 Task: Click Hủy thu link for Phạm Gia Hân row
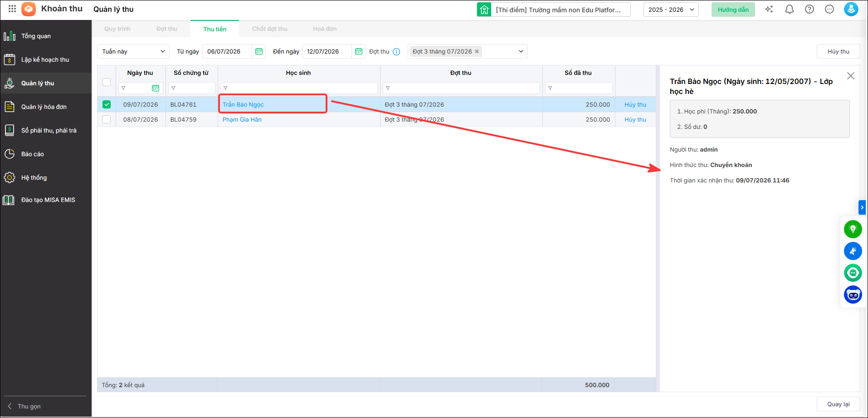tap(635, 119)
